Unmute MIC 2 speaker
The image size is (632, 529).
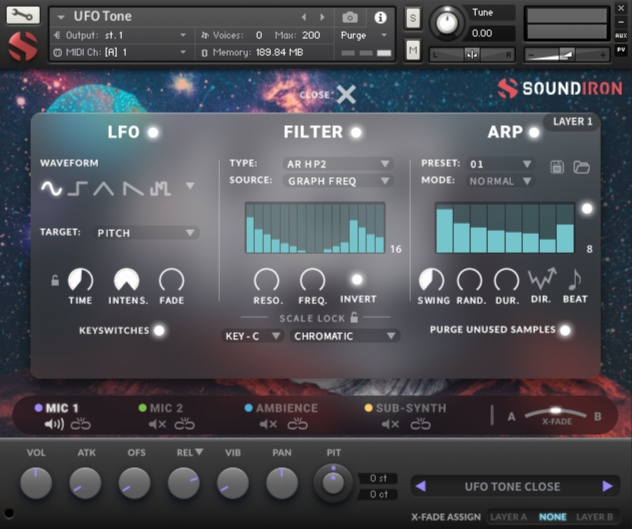pyautogui.click(x=157, y=424)
